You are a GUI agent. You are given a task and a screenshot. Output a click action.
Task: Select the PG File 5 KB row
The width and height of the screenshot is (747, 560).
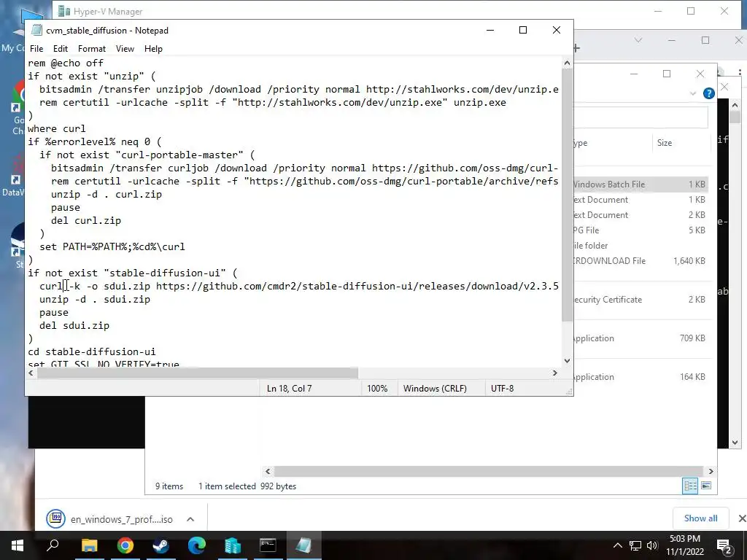pyautogui.click(x=640, y=230)
